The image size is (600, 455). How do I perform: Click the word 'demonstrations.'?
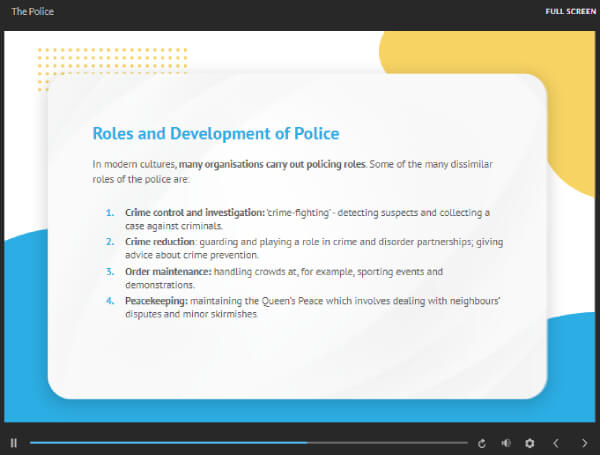click(160, 285)
